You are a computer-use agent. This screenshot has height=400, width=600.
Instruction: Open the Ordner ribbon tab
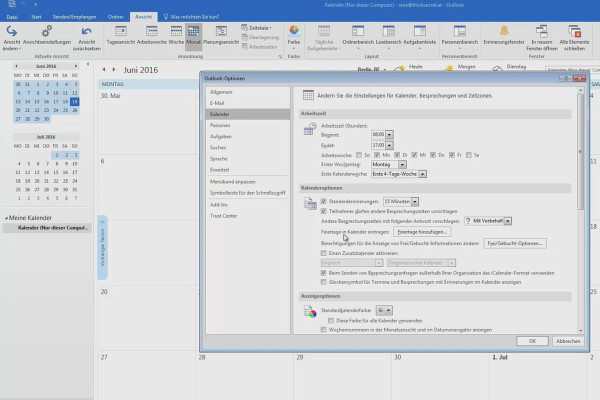tap(116, 17)
